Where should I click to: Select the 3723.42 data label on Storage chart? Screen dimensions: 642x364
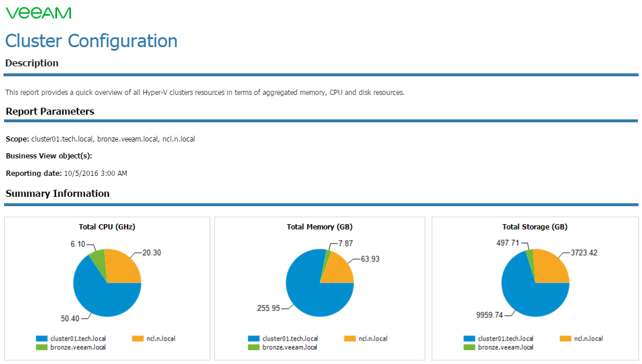coord(584,253)
